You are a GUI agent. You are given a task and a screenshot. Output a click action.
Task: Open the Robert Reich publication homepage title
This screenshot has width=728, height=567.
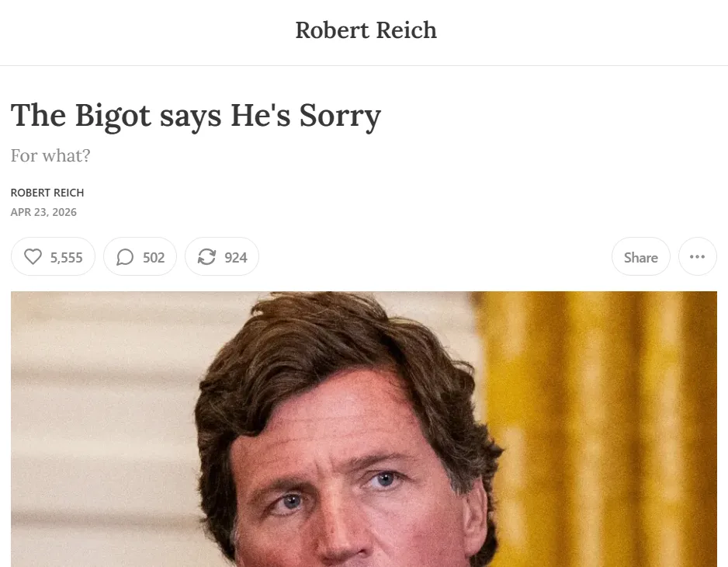pyautogui.click(x=366, y=30)
